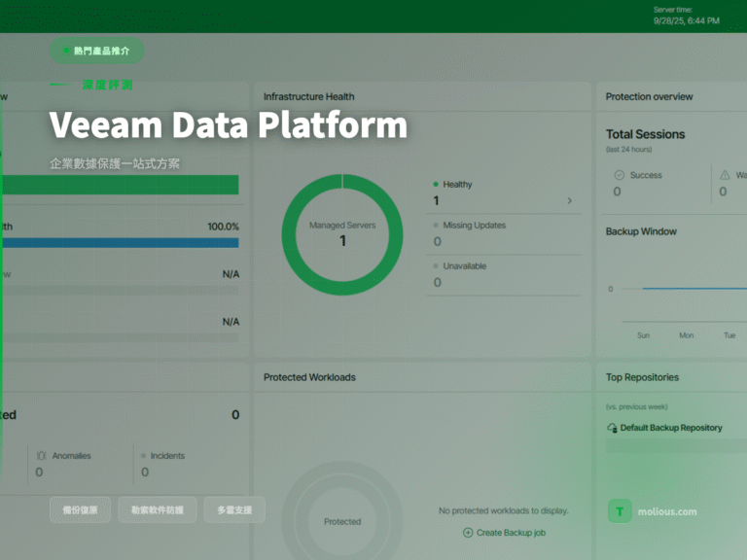The image size is (747, 560).
Task: Click the Anomalies label
Action: 71,456
